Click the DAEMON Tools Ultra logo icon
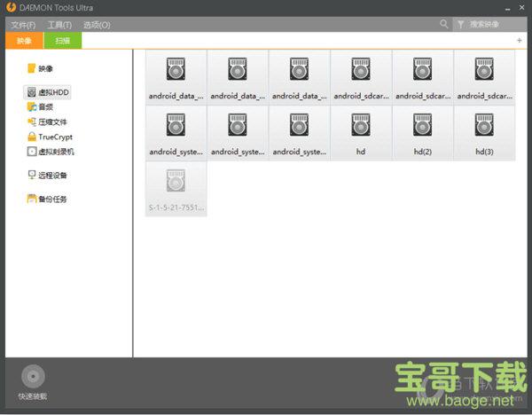This screenshot has width=532, height=415. pyautogui.click(x=11, y=7)
